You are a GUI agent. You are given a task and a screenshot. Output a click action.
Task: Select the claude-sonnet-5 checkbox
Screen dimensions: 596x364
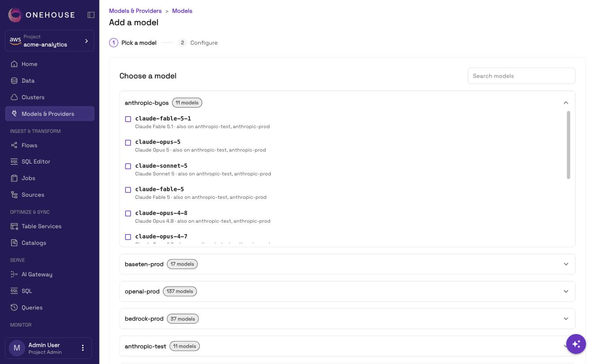[x=128, y=166]
